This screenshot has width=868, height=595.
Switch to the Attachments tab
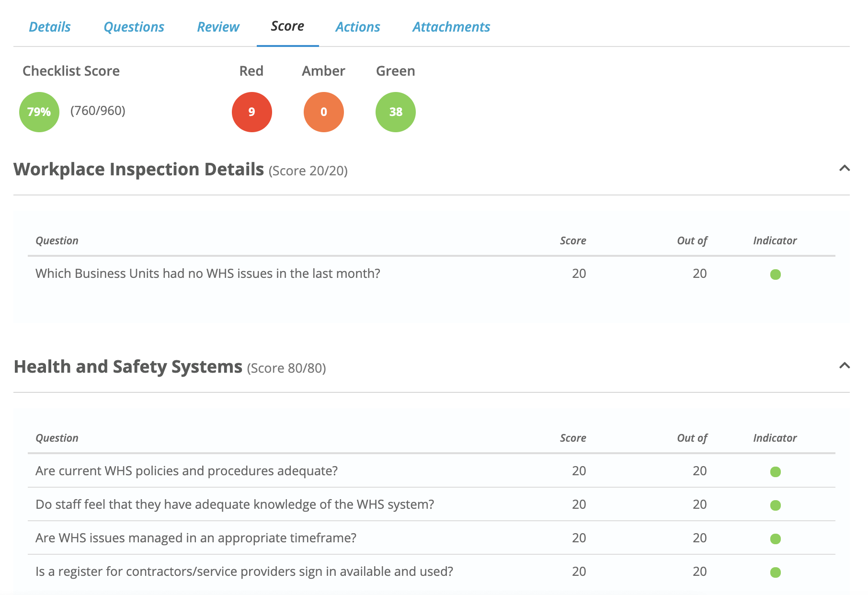451,27
